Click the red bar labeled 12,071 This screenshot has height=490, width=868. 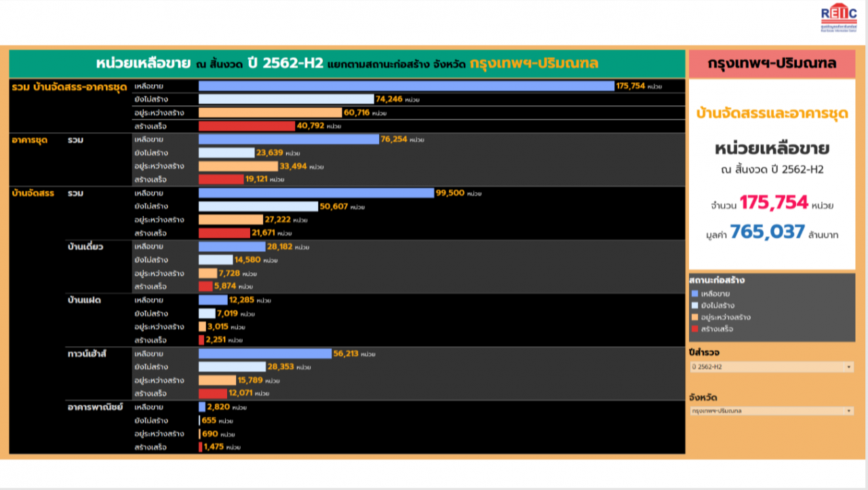pyautogui.click(x=213, y=394)
